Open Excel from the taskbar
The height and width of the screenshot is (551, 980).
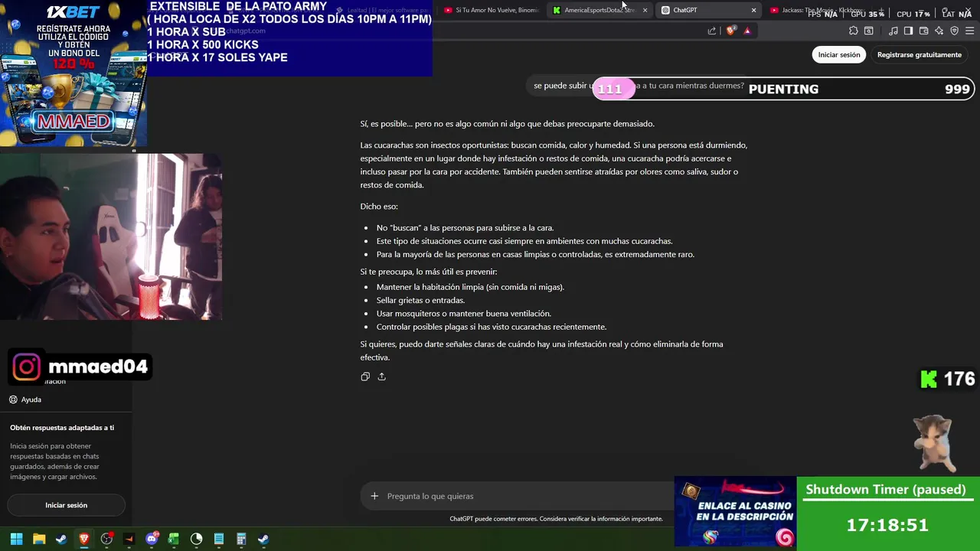click(174, 539)
